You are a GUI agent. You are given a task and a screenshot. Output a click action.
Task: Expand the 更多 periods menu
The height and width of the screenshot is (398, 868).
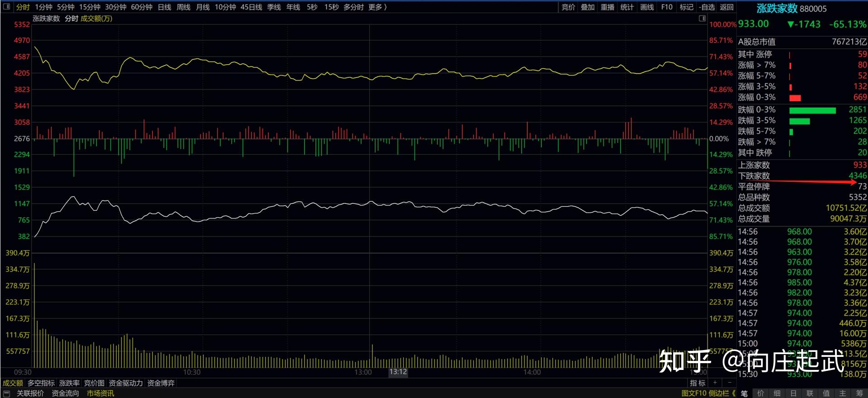click(x=377, y=7)
